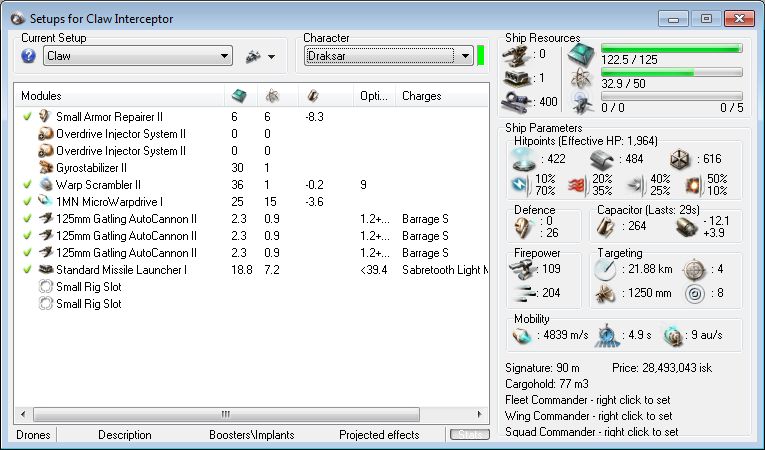Click the structure hitpoints icon showing 616
765x450 pixels.
680,159
